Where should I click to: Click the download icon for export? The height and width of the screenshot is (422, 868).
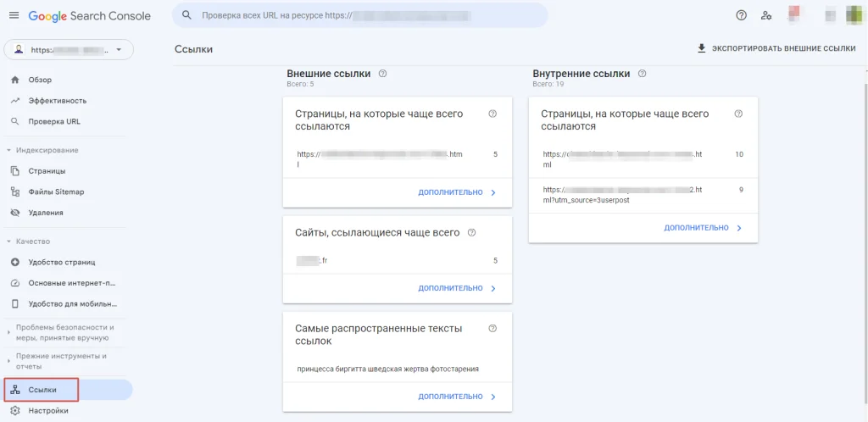point(701,48)
